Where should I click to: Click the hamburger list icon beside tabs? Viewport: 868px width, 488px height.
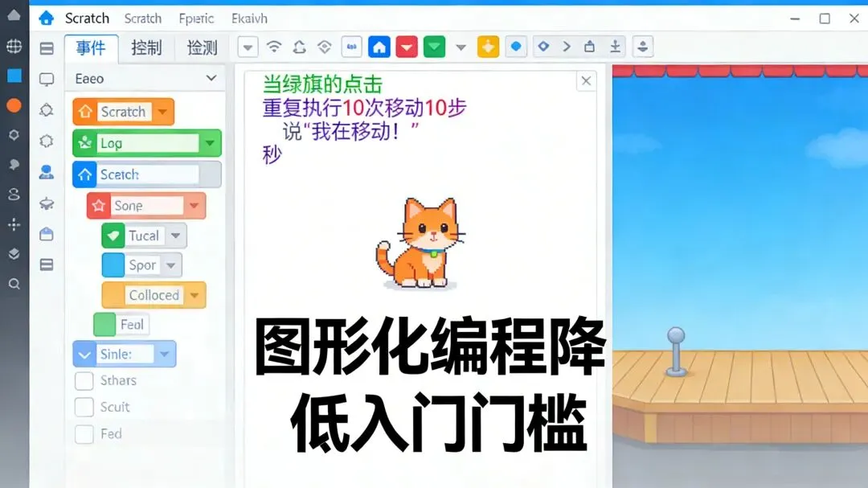(47, 49)
